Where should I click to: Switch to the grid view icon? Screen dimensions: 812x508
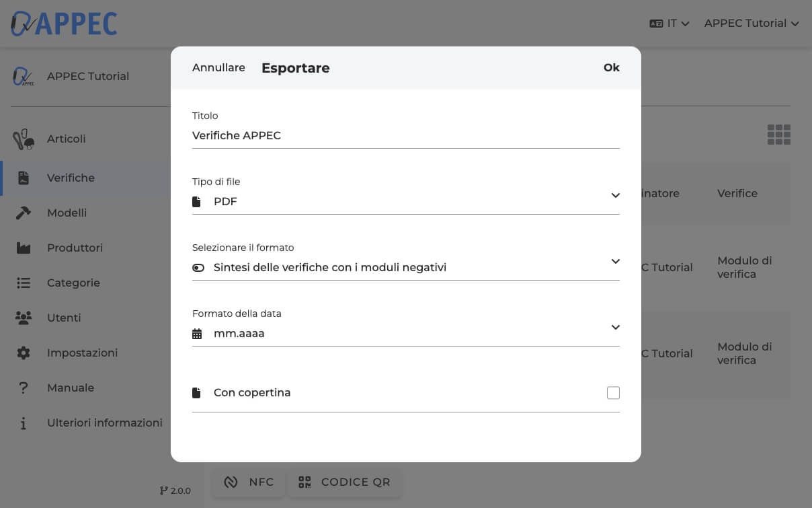(x=778, y=135)
